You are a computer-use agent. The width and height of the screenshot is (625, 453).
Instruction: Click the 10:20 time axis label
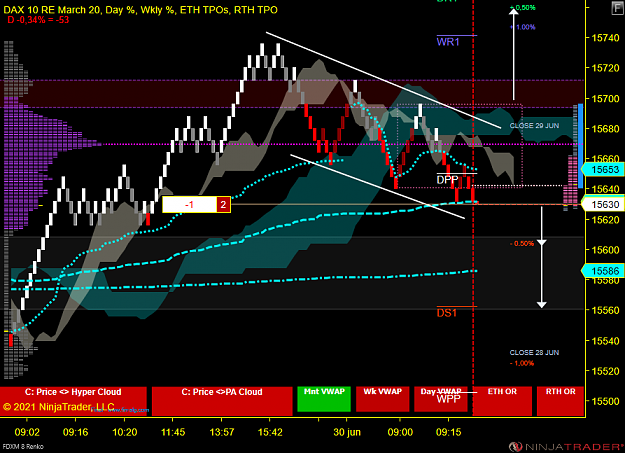tap(125, 432)
